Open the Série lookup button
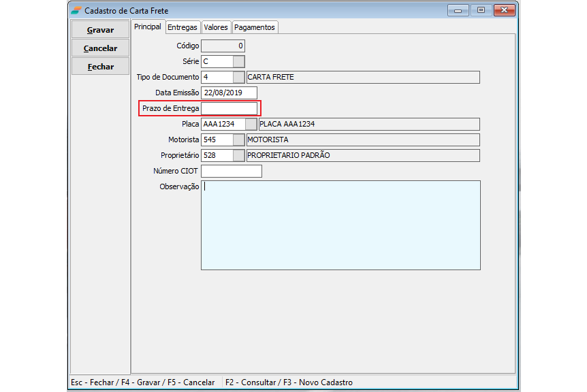 (238, 62)
